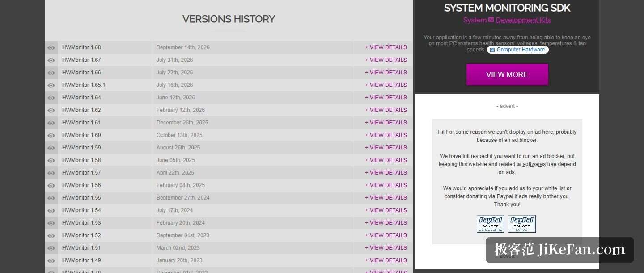
Task: Click the VIEW MORE button for the SDK
Action: tap(507, 74)
